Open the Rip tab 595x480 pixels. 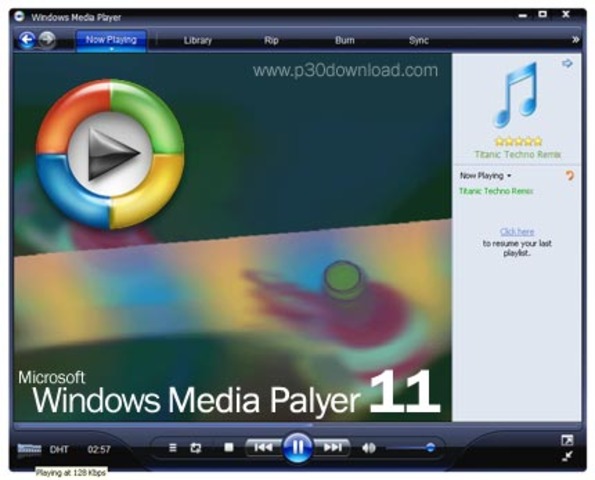271,40
